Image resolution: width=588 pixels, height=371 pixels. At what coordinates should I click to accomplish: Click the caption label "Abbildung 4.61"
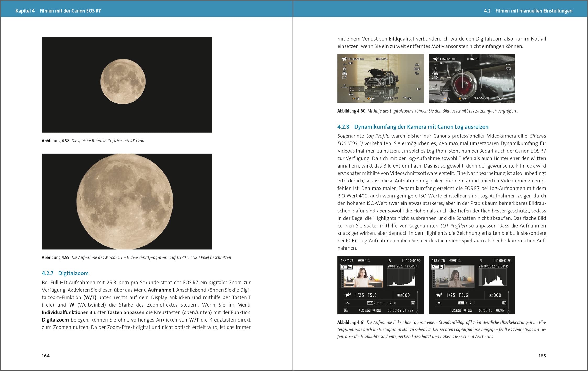click(x=351, y=322)
